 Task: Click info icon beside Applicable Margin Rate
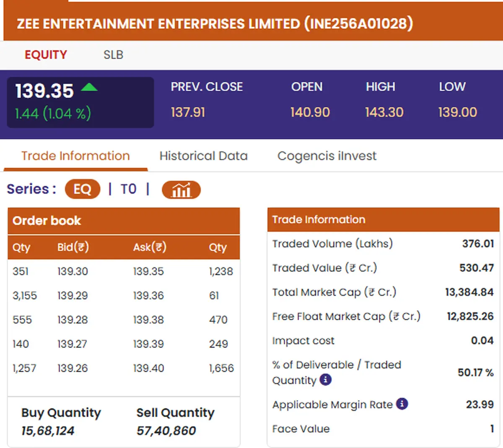402,404
